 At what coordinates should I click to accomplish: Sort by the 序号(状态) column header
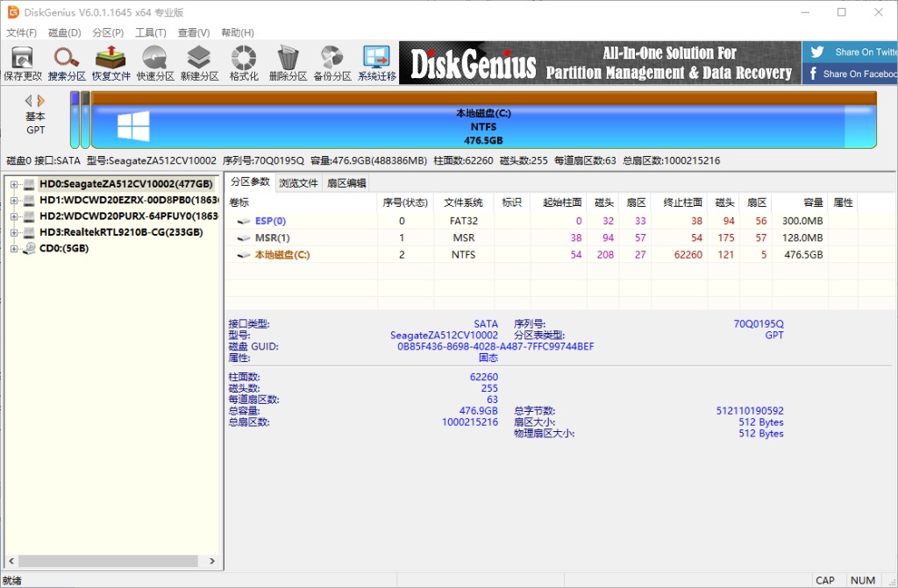click(x=405, y=202)
